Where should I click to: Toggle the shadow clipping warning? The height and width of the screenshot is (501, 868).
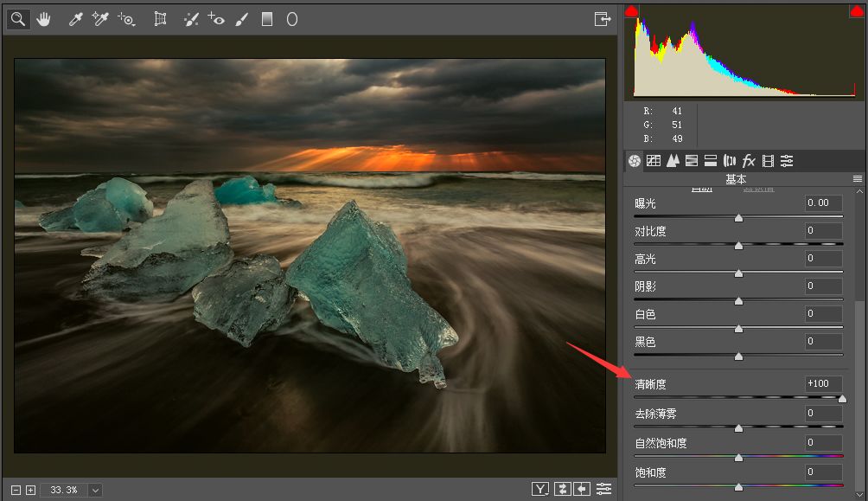coord(631,11)
